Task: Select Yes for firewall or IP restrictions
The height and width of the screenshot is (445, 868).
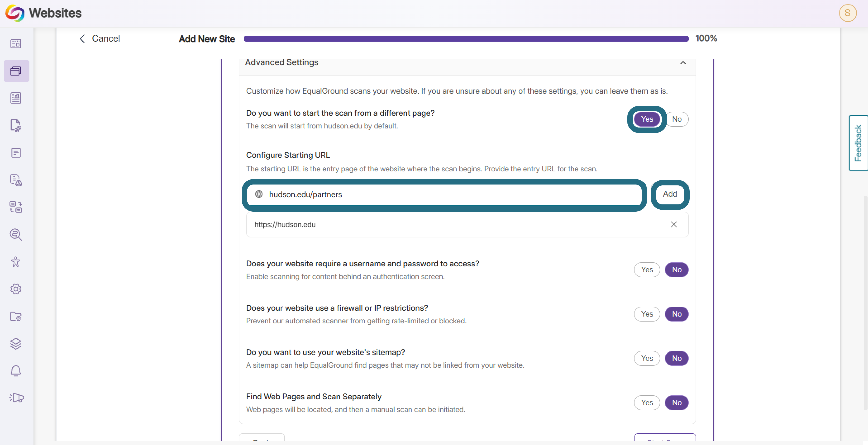Action: click(x=647, y=314)
